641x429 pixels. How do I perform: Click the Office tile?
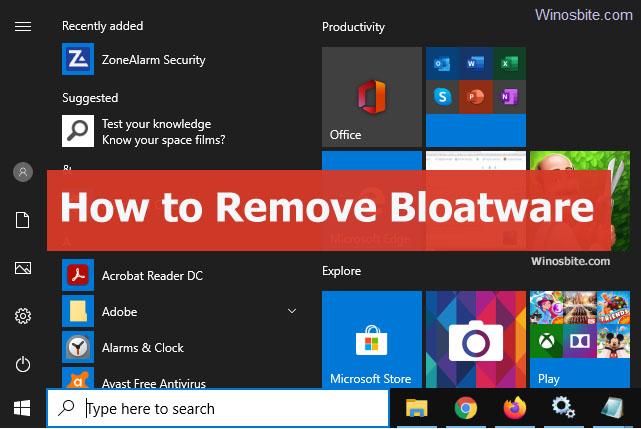point(372,97)
